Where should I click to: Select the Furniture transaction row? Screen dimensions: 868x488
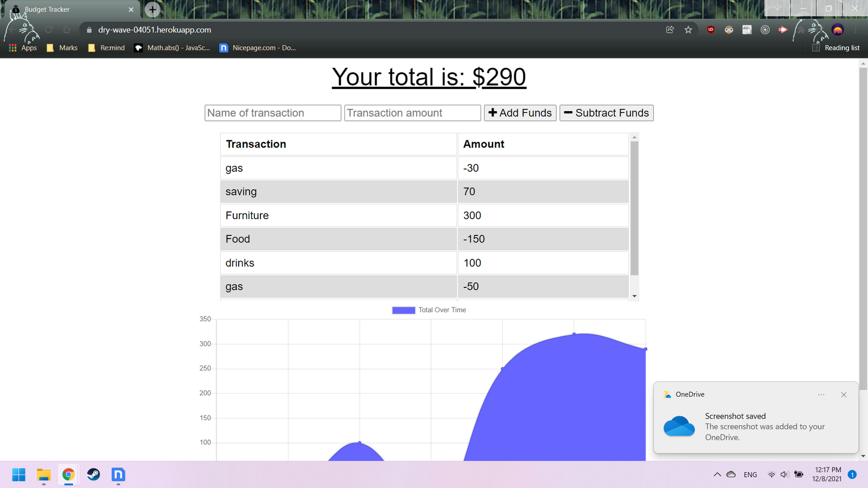[424, 215]
